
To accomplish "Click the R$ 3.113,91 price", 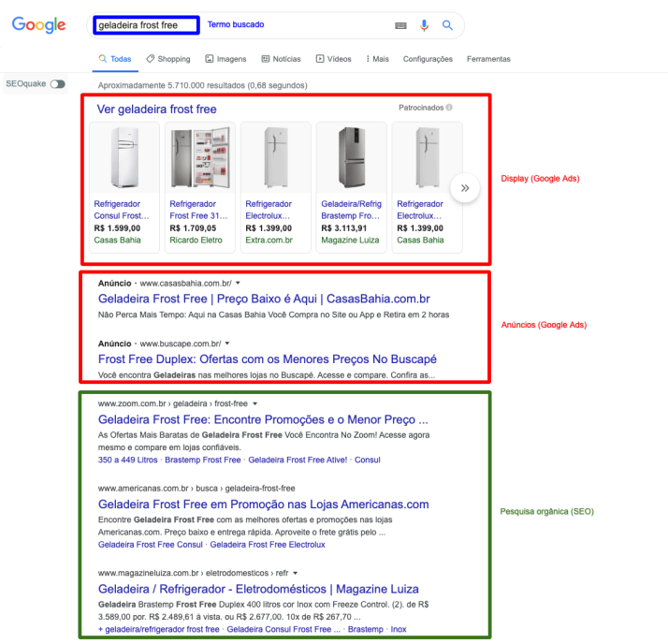I will 343,228.
